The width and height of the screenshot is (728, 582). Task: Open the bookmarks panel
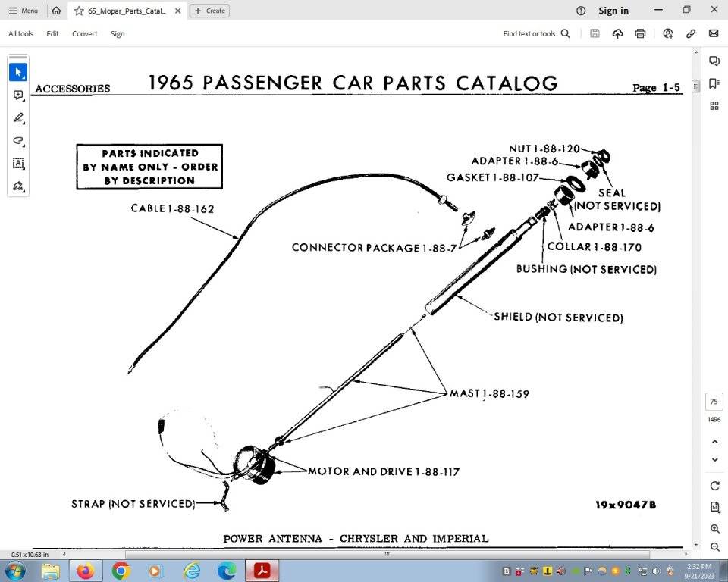(714, 83)
